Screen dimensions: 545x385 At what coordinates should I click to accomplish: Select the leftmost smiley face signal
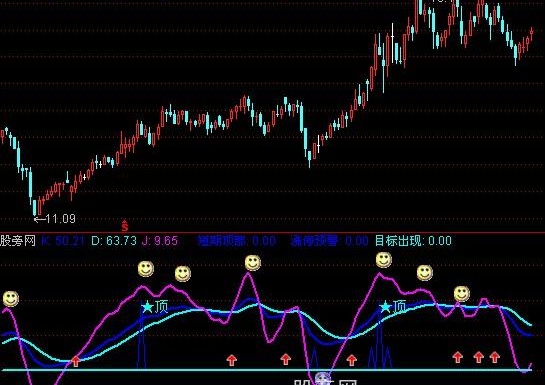pyautogui.click(x=11, y=299)
